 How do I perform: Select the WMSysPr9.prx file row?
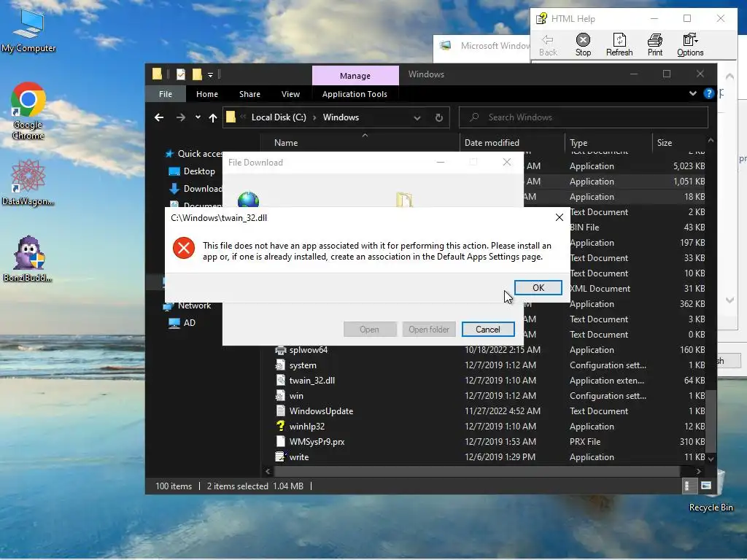click(x=484, y=441)
